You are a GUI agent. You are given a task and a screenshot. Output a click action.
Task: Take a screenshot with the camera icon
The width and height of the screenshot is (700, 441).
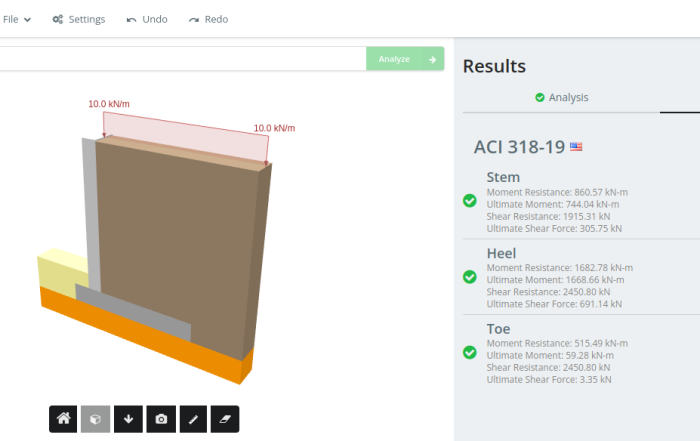tap(160, 419)
